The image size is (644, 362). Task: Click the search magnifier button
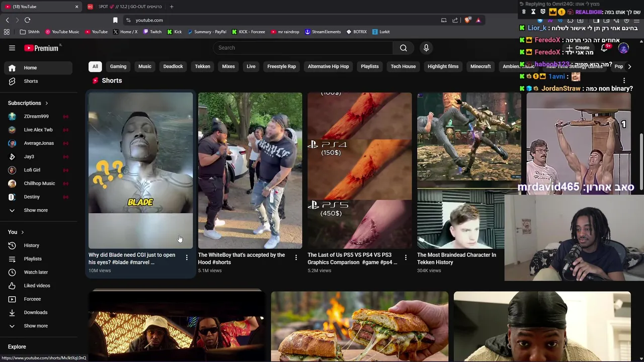(404, 48)
